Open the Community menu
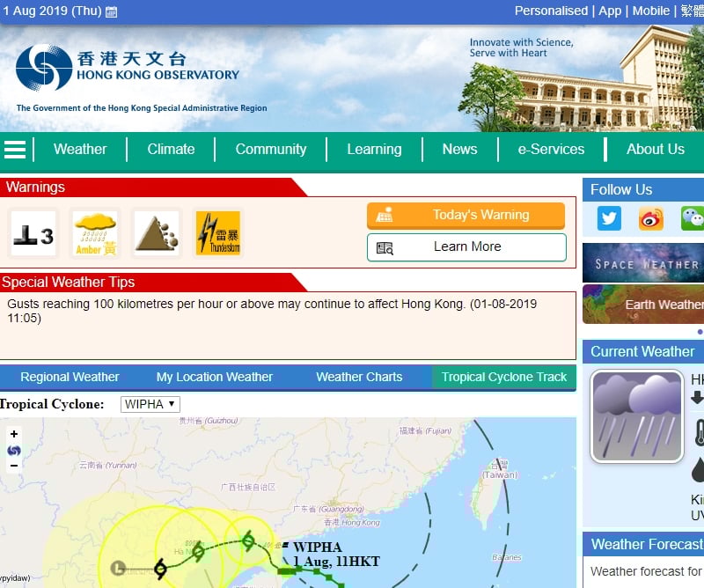704x588 pixels. coord(271,149)
